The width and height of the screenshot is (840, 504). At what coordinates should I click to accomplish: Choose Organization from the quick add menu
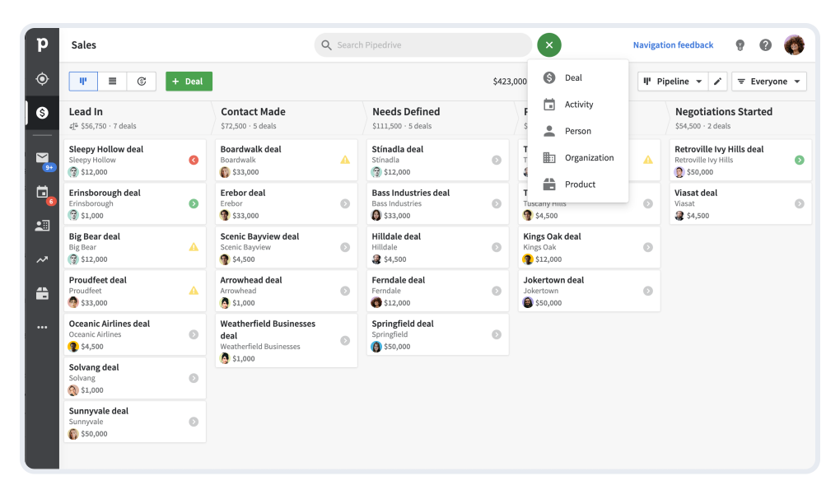pos(578,158)
